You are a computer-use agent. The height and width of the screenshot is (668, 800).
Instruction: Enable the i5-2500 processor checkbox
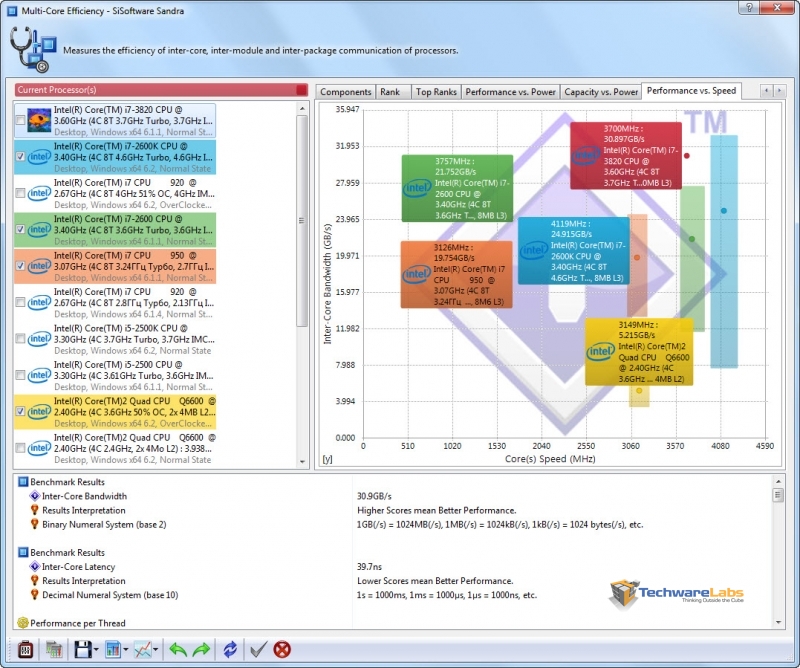pyautogui.click(x=20, y=376)
